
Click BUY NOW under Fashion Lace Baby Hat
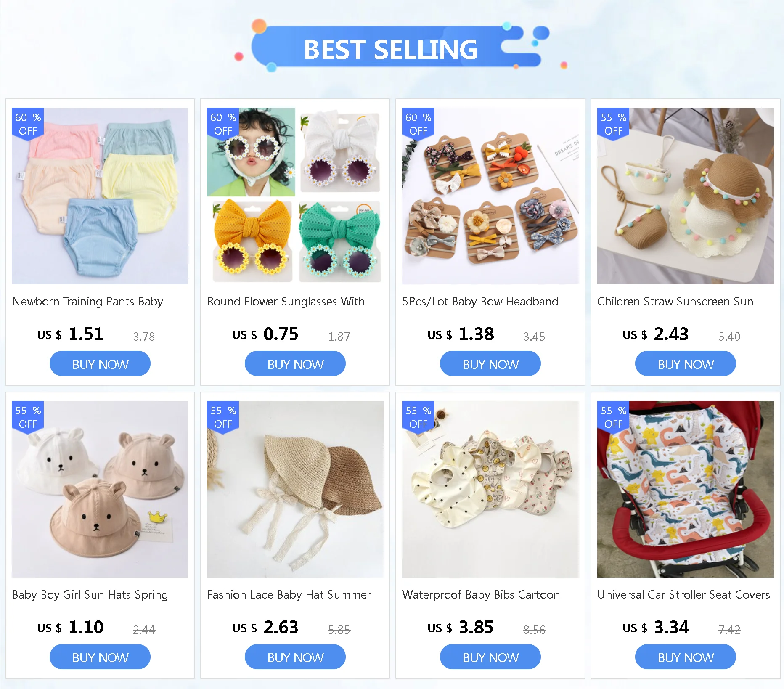pyautogui.click(x=295, y=657)
